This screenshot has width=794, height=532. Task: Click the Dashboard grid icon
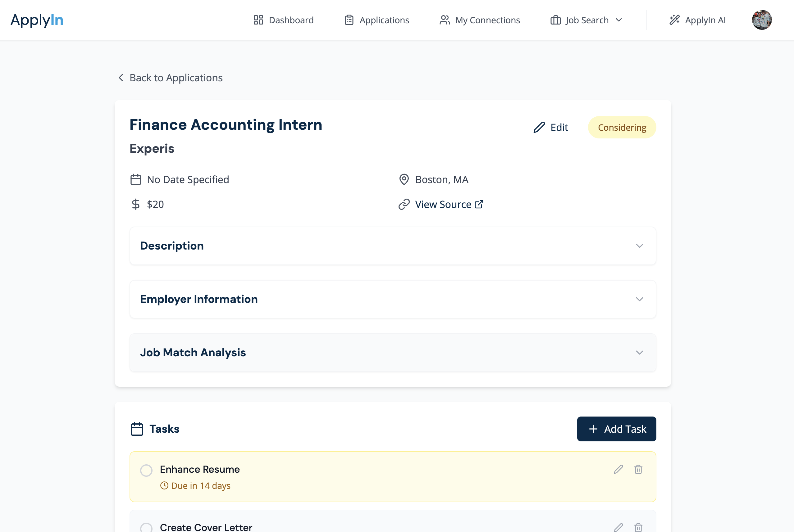(258, 20)
